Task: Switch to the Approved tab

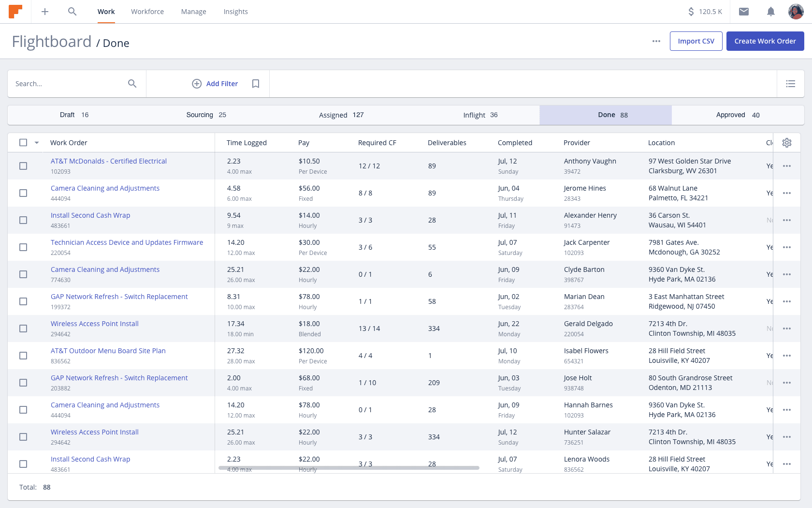Action: 738,115
